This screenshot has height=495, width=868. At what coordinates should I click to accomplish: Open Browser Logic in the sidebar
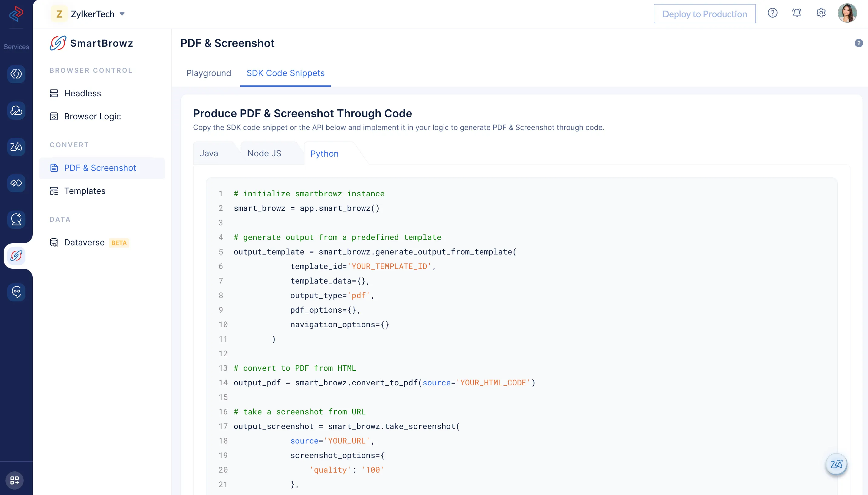click(x=102, y=117)
